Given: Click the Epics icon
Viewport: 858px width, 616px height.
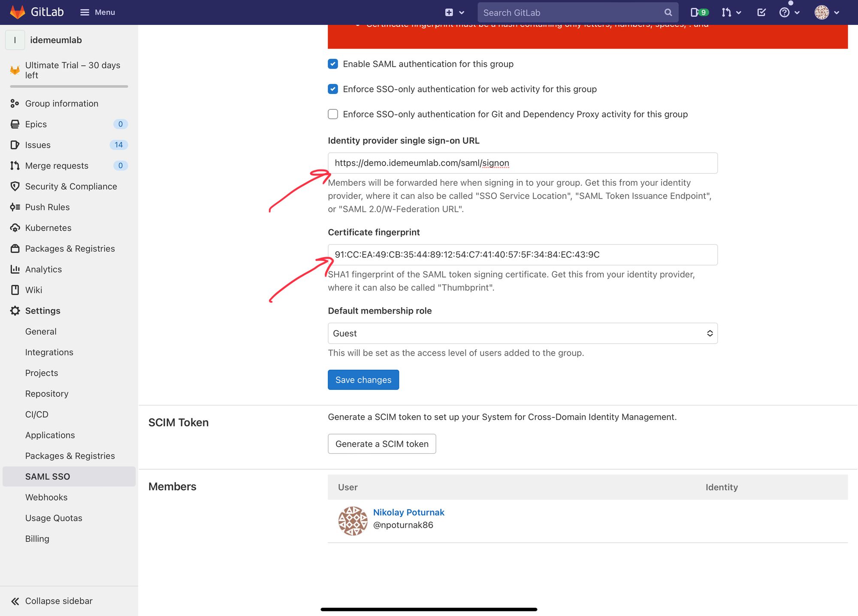Looking at the screenshot, I should [x=15, y=124].
